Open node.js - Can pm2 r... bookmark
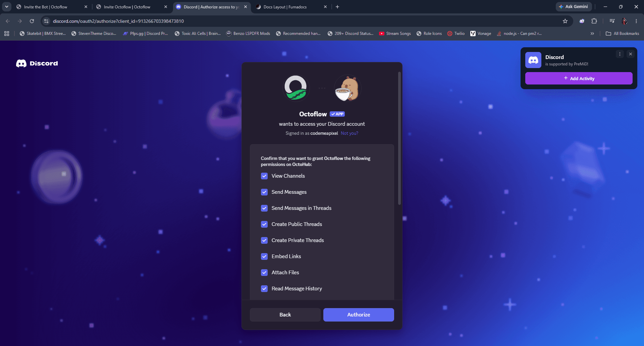Image resolution: width=644 pixels, height=346 pixels. [519, 34]
